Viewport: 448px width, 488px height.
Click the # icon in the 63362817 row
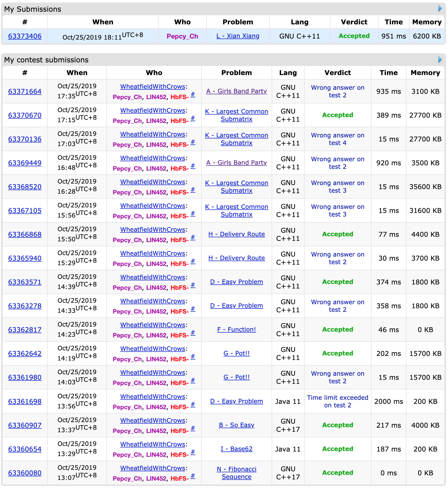(x=193, y=333)
